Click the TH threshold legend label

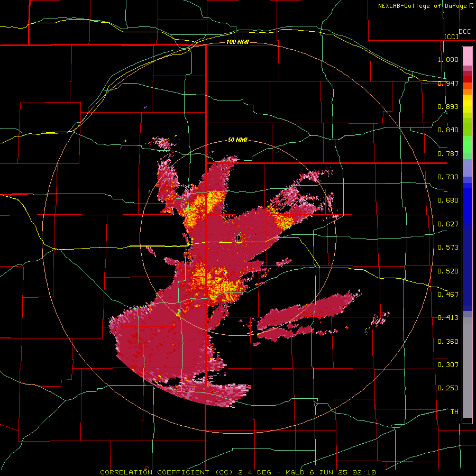pyautogui.click(x=454, y=412)
